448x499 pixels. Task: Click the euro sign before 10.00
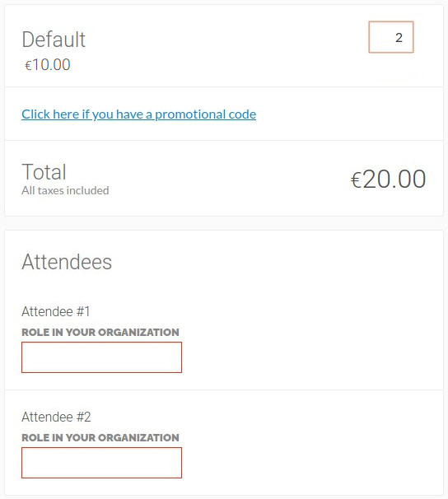click(28, 66)
